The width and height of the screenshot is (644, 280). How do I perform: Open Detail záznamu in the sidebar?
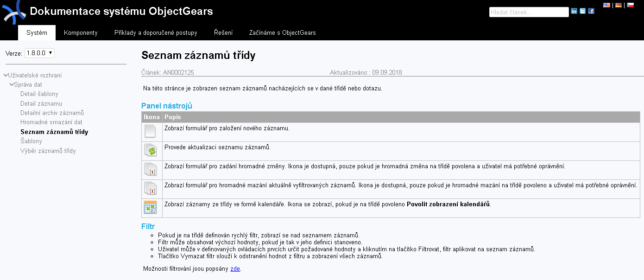[41, 104]
